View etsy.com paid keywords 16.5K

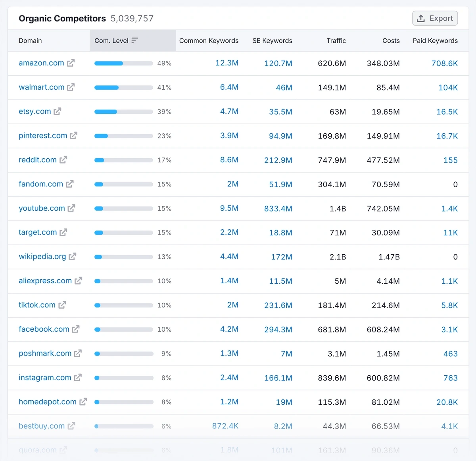click(447, 112)
